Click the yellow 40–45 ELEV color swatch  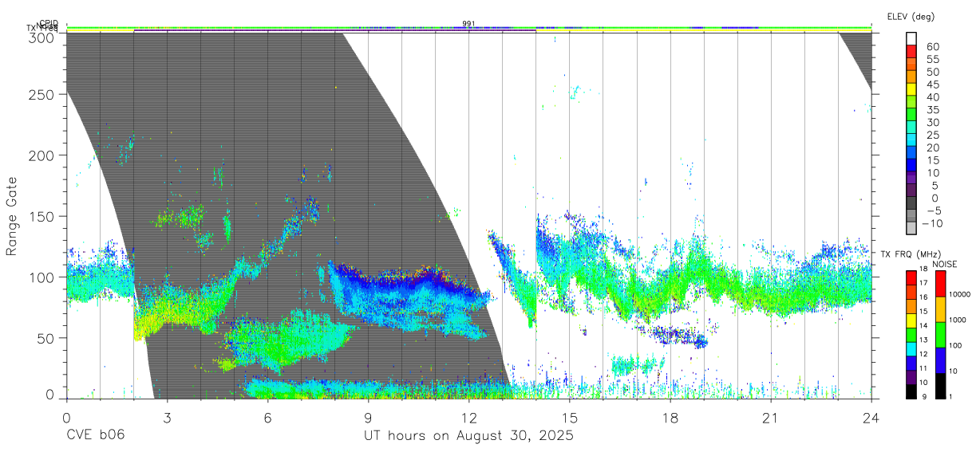click(x=911, y=90)
